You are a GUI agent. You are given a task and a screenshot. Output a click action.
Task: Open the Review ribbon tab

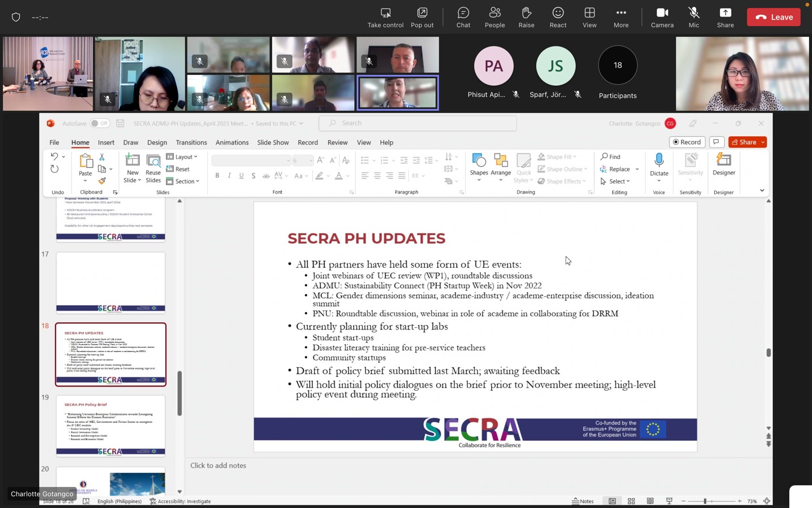[x=337, y=143]
